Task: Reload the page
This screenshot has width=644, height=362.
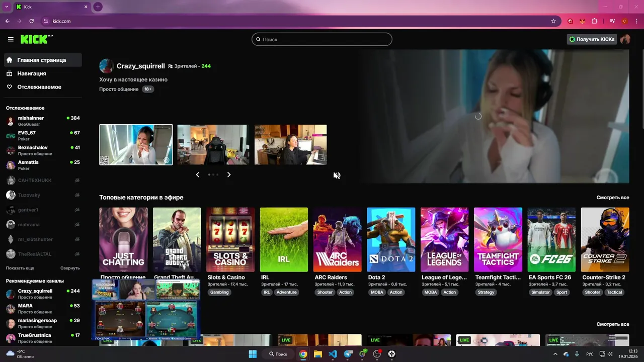Action: tap(31, 21)
